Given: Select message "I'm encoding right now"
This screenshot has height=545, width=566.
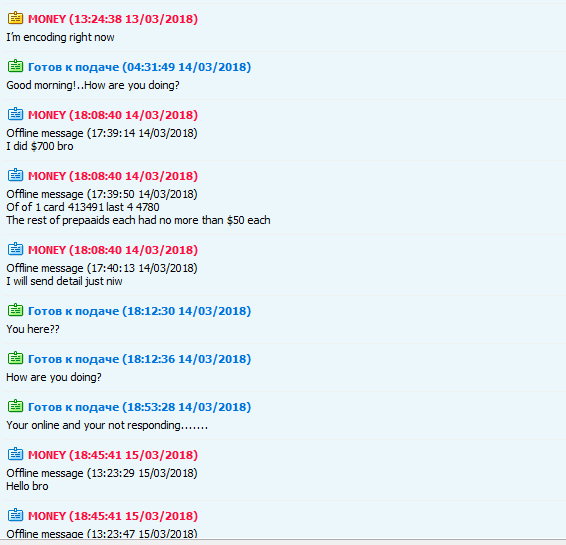Looking at the screenshot, I should pyautogui.click(x=60, y=37).
